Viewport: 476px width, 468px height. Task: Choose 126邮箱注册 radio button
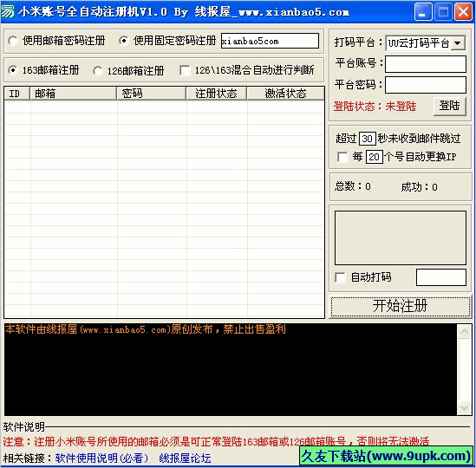(128, 71)
